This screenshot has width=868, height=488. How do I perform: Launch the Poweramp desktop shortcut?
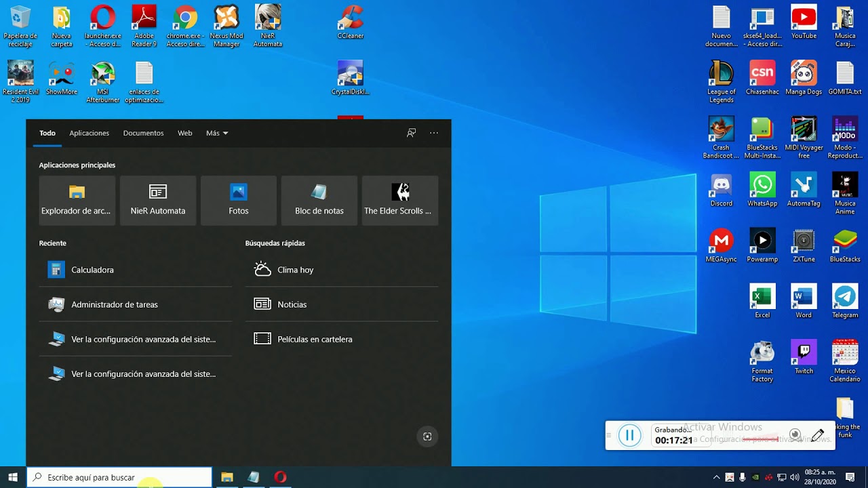(762, 245)
